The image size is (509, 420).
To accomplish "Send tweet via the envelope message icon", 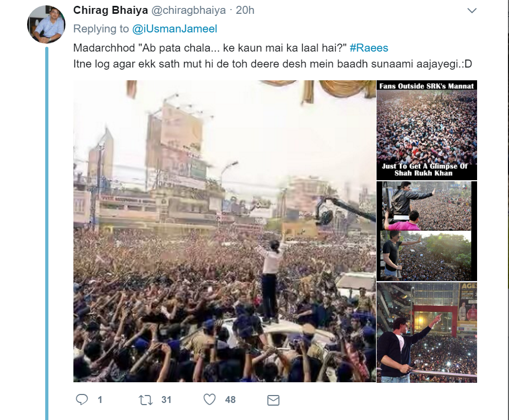I will click(x=273, y=400).
